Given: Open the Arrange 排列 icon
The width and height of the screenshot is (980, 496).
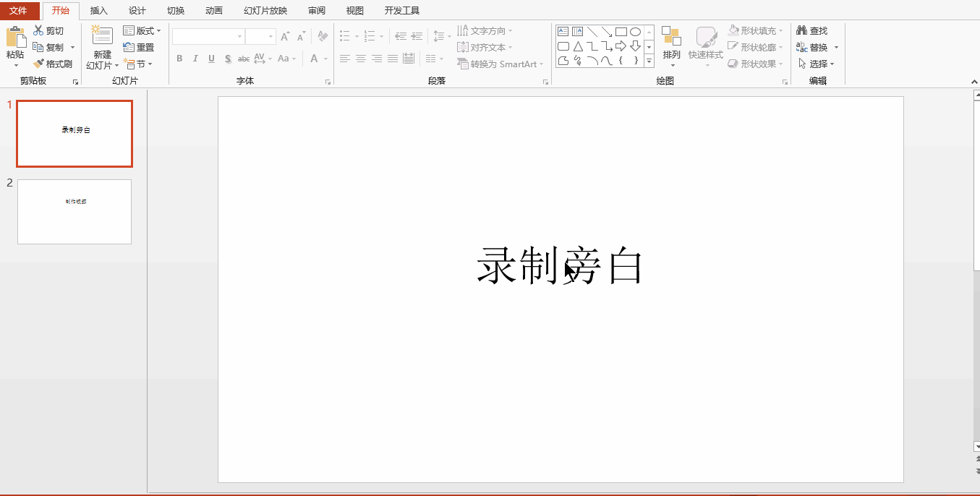Looking at the screenshot, I should pyautogui.click(x=671, y=37).
